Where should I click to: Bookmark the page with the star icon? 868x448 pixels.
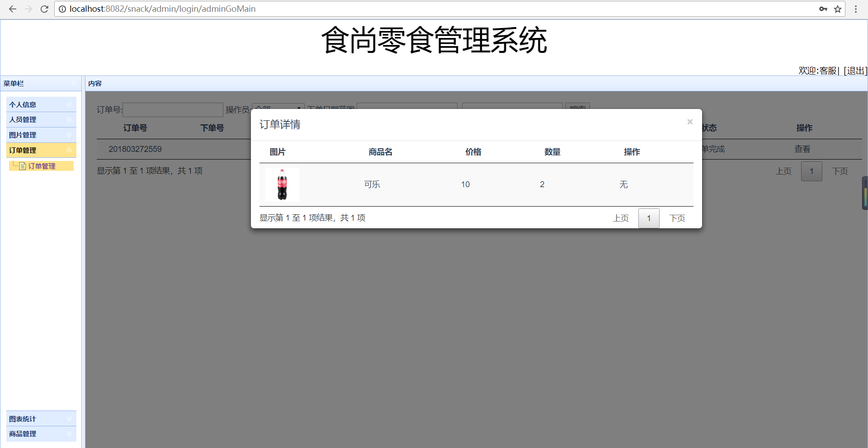click(x=838, y=9)
